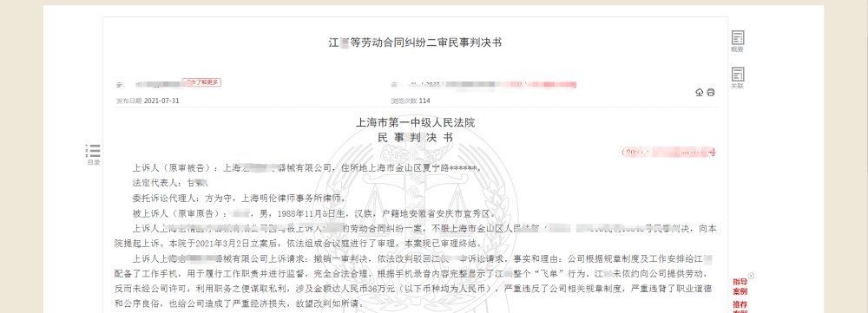Viewport: 868px width, 313px height.
Task: Close the 指导案例 floating sidebar
Action: pos(751,276)
